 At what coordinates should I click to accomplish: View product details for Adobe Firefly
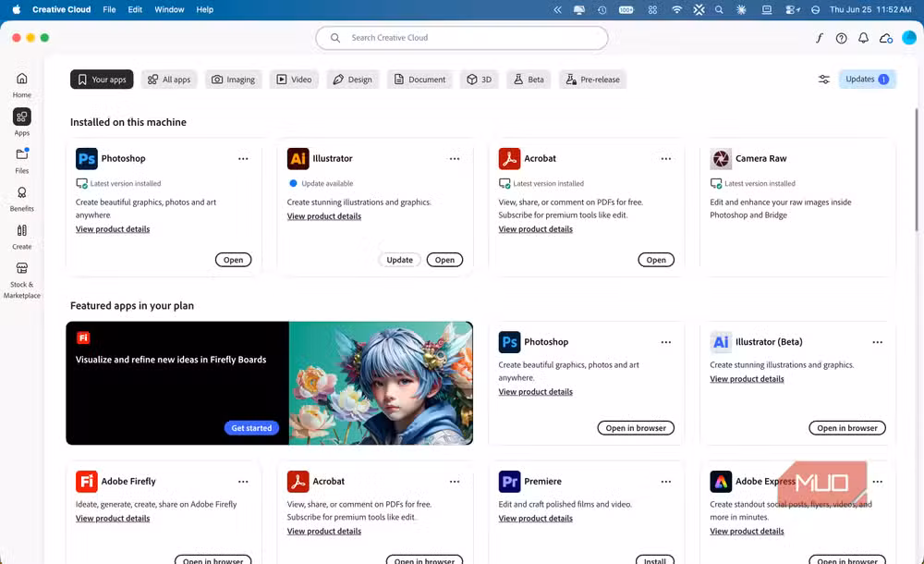[x=113, y=519]
